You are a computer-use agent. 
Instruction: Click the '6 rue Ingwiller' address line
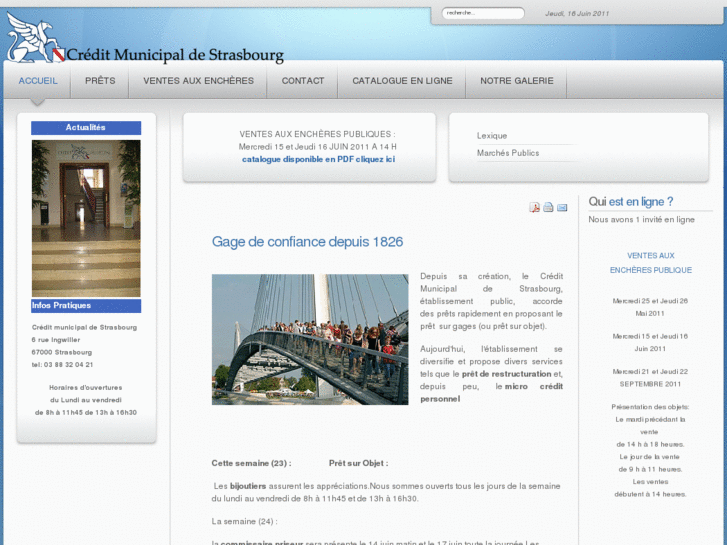pyautogui.click(x=56, y=340)
